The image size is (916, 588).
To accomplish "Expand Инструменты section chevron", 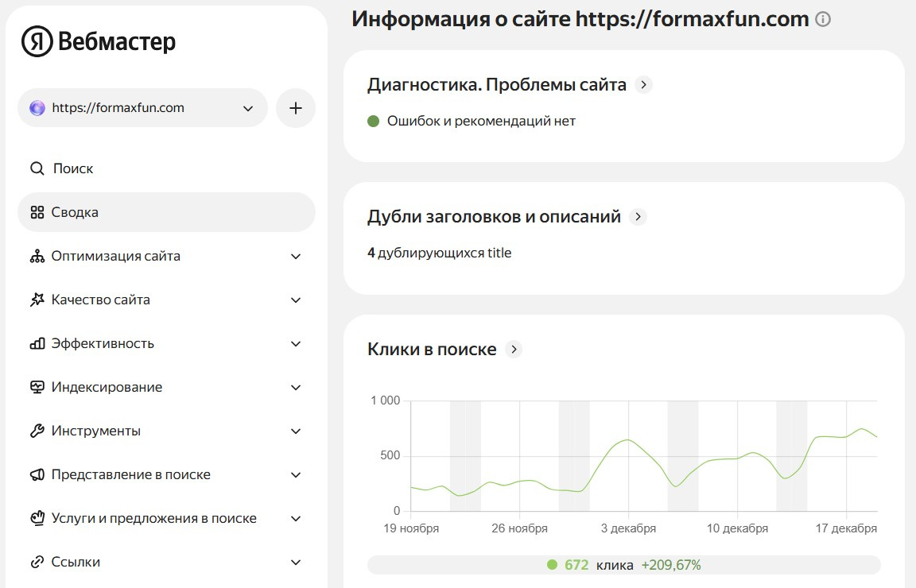I will pyautogui.click(x=296, y=431).
